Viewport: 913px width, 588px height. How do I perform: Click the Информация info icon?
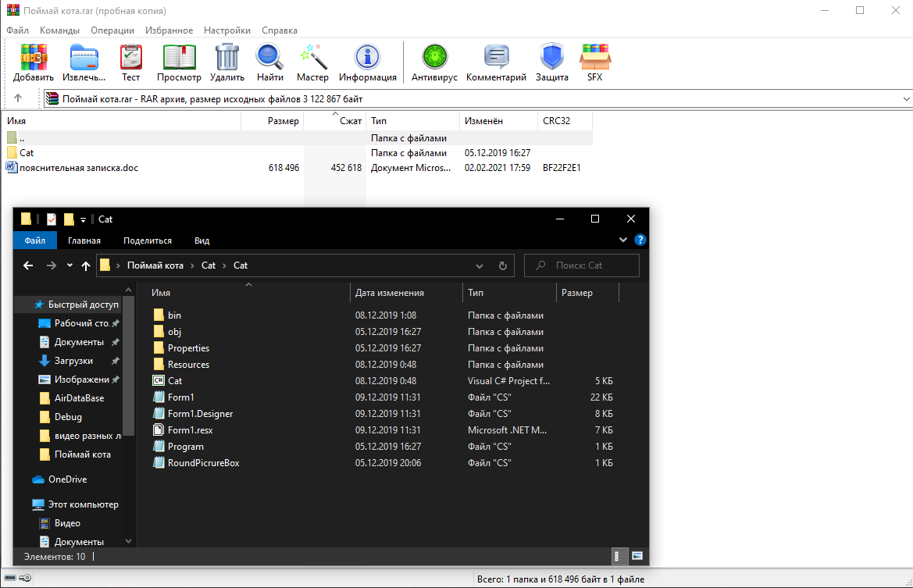(367, 62)
